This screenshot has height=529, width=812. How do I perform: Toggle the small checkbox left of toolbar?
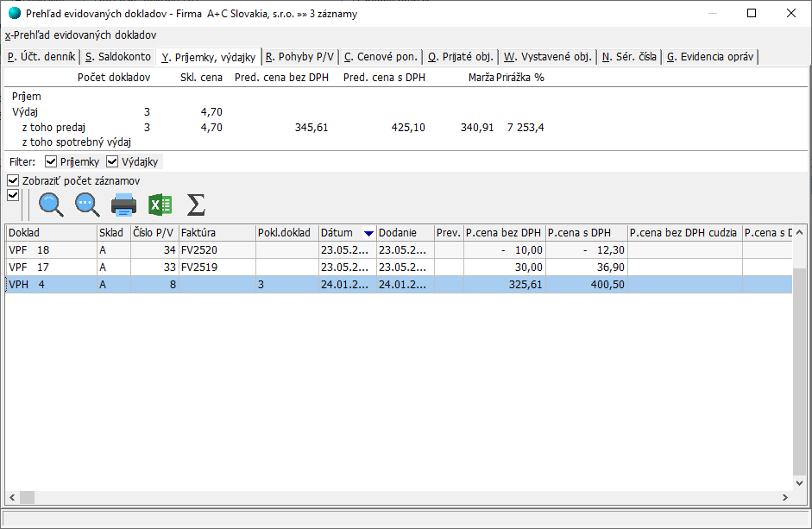click(13, 195)
